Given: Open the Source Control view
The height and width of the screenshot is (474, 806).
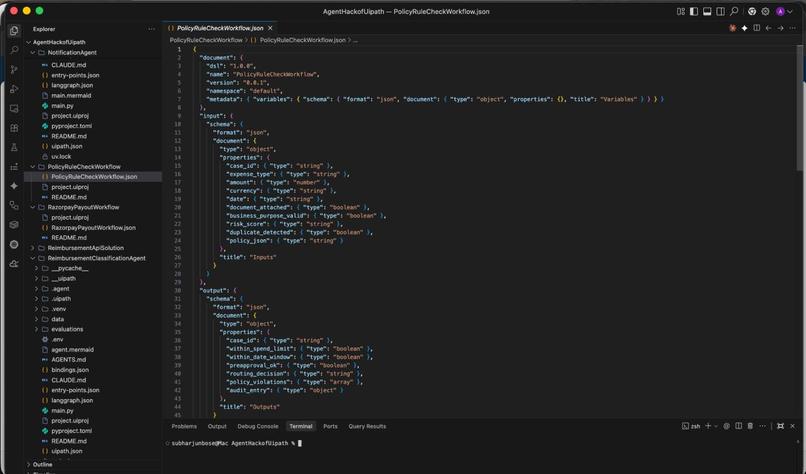Looking at the screenshot, I should (14, 69).
